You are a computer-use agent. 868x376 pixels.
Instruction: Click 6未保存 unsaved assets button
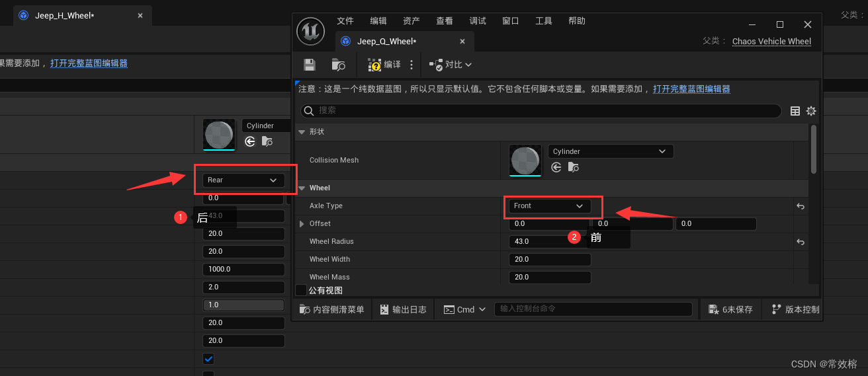(x=730, y=309)
